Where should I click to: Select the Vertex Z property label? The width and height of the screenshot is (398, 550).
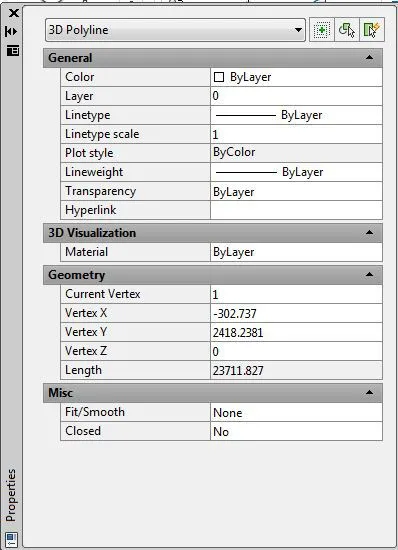coord(86,351)
